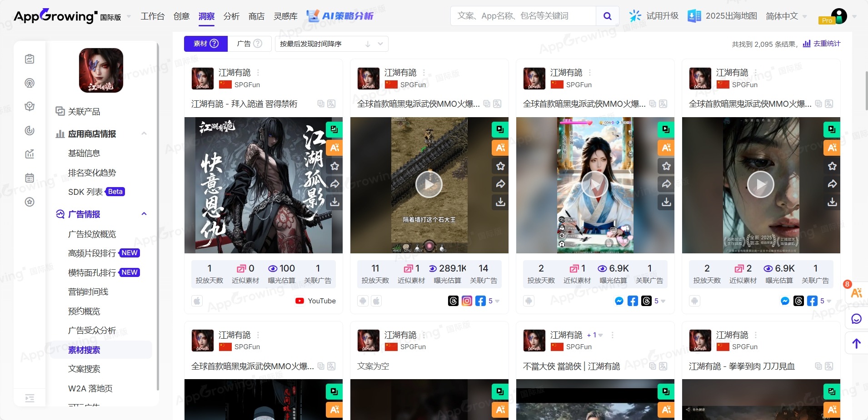The image size is (868, 420).
Task: Collapse the 应用商店情报 section
Action: point(144,133)
